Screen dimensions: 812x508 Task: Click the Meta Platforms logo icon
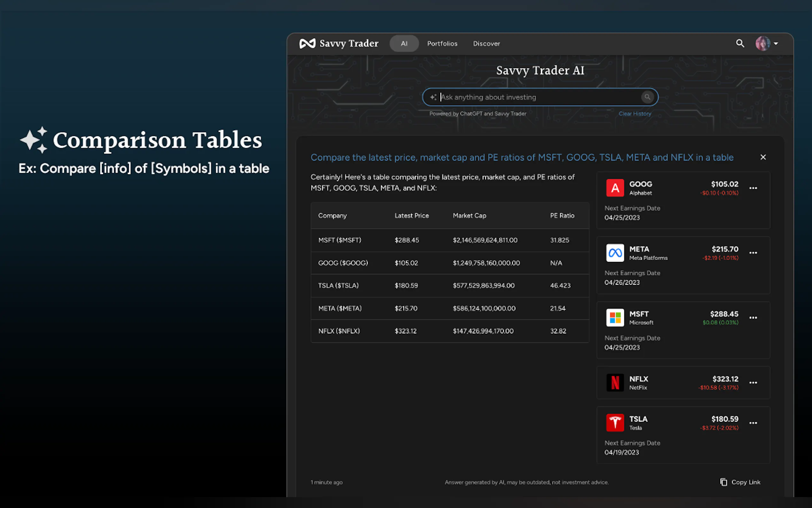pyautogui.click(x=615, y=253)
